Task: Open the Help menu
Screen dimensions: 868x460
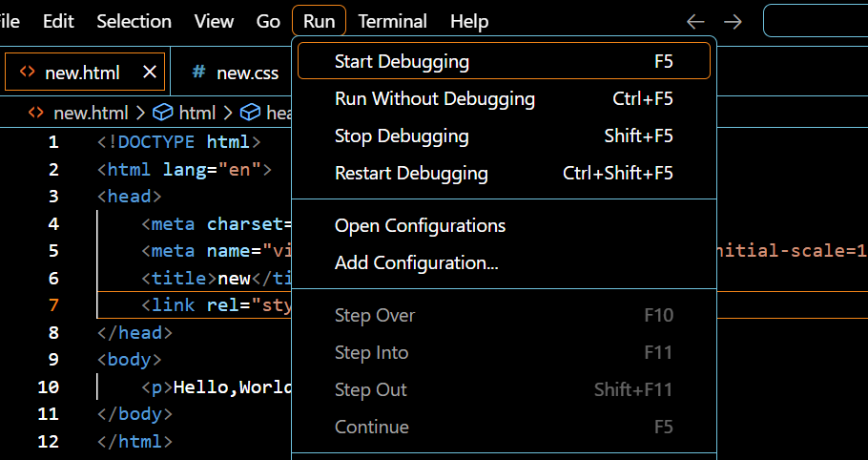Action: pyautogui.click(x=469, y=21)
